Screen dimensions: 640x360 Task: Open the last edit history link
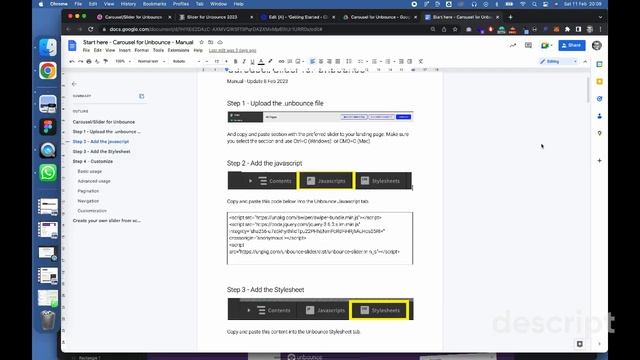click(232, 51)
